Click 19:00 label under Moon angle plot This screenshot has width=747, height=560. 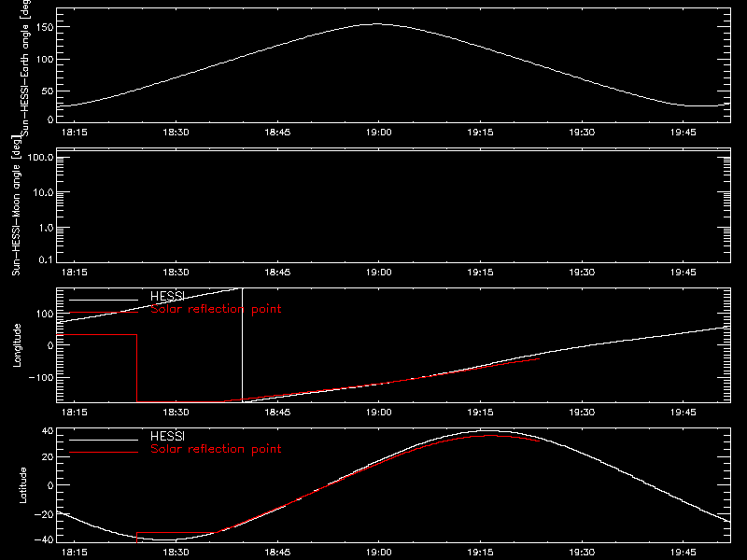click(x=379, y=273)
